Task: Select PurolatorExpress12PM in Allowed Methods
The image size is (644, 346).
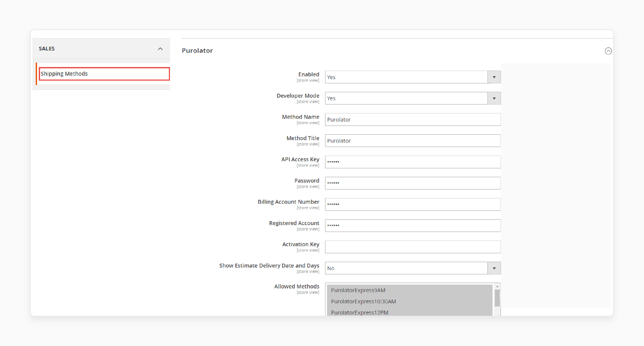Action: coord(409,312)
